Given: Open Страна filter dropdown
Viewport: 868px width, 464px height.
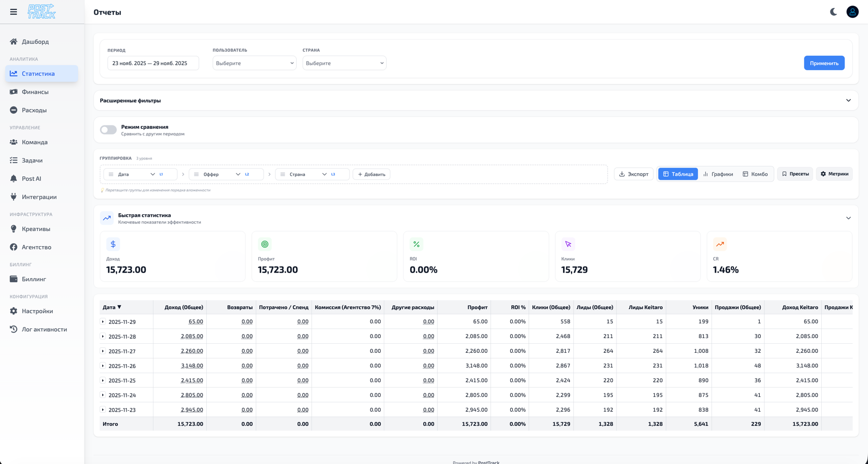Looking at the screenshot, I should click(344, 63).
